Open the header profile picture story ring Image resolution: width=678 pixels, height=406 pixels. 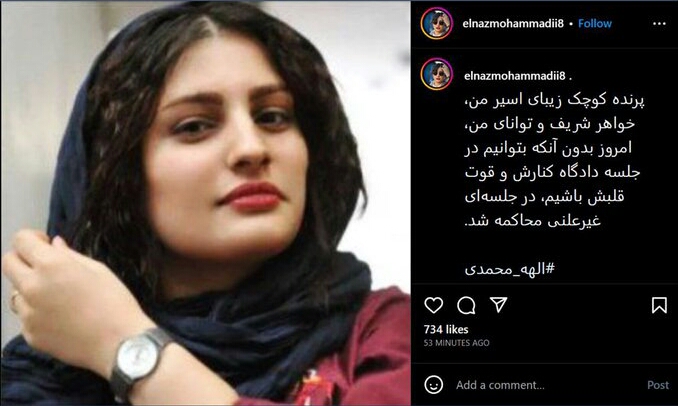[437, 23]
